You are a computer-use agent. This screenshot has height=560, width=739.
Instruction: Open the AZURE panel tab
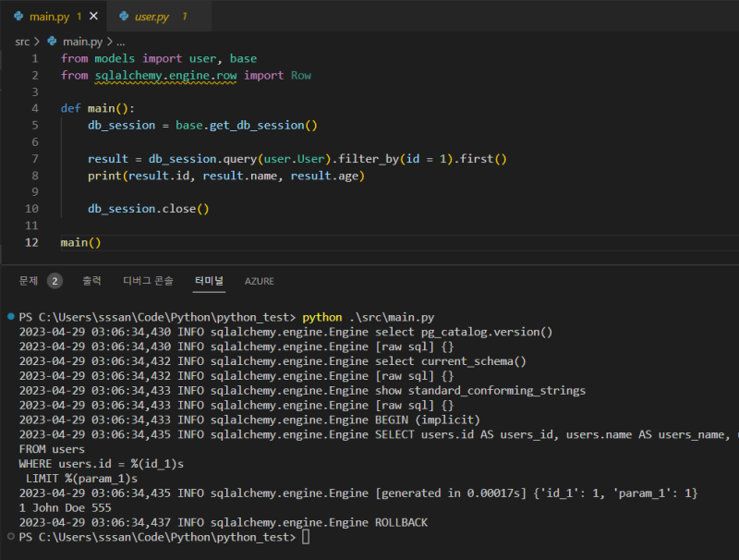point(259,281)
